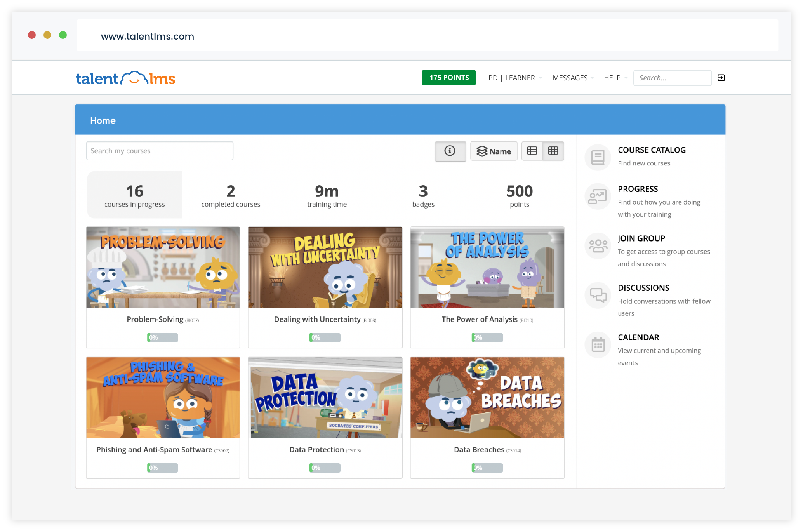The width and height of the screenshot is (803, 532).
Task: Open Dealing with Uncertainty course thumbnail
Action: click(x=325, y=268)
